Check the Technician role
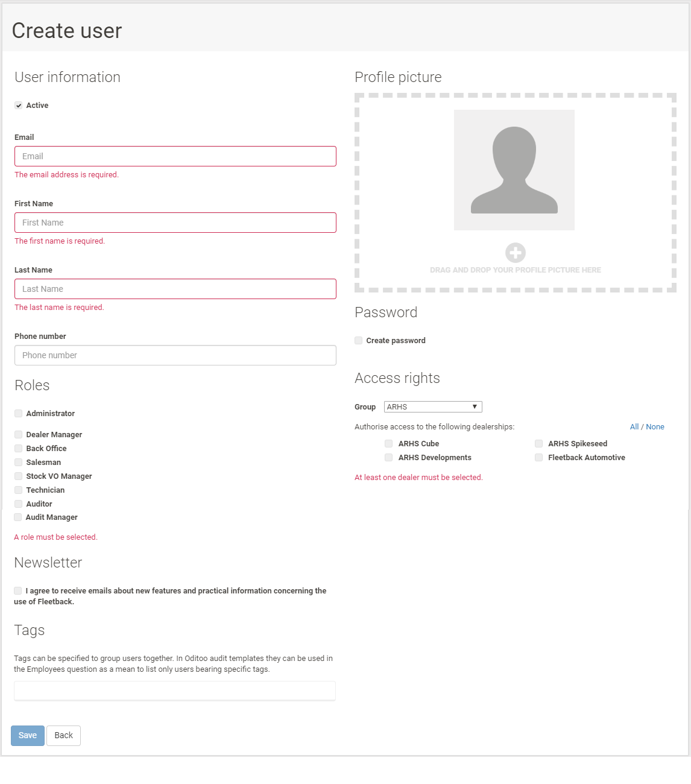691x784 pixels. (18, 490)
